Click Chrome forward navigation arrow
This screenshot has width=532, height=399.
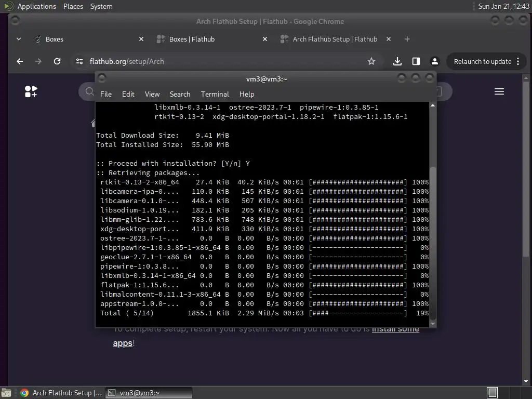38,61
